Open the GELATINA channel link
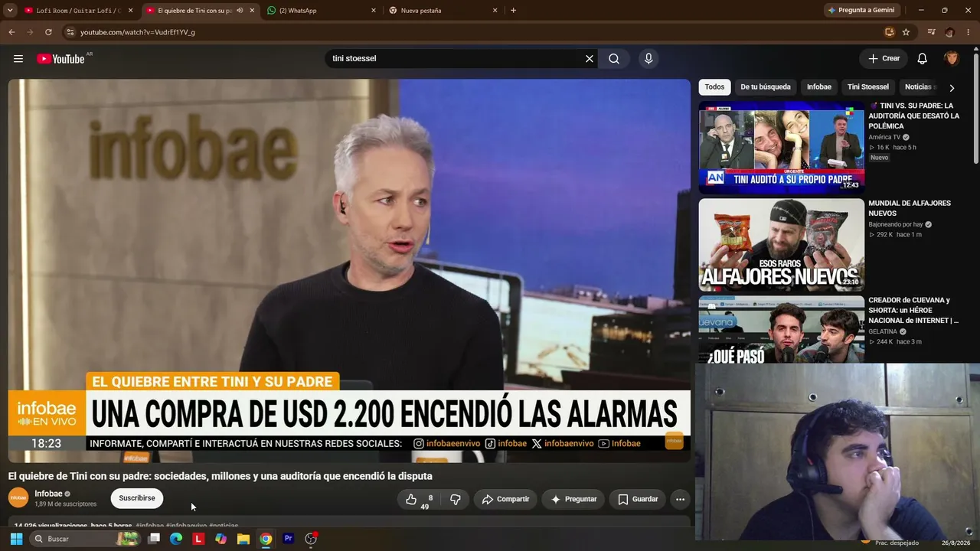Viewport: 980px width, 551px height. pyautogui.click(x=883, y=331)
